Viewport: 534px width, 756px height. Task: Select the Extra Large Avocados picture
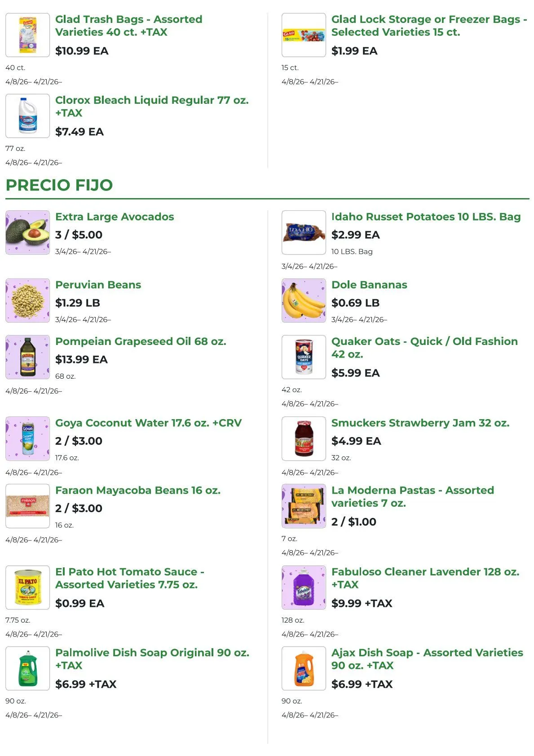[27, 233]
